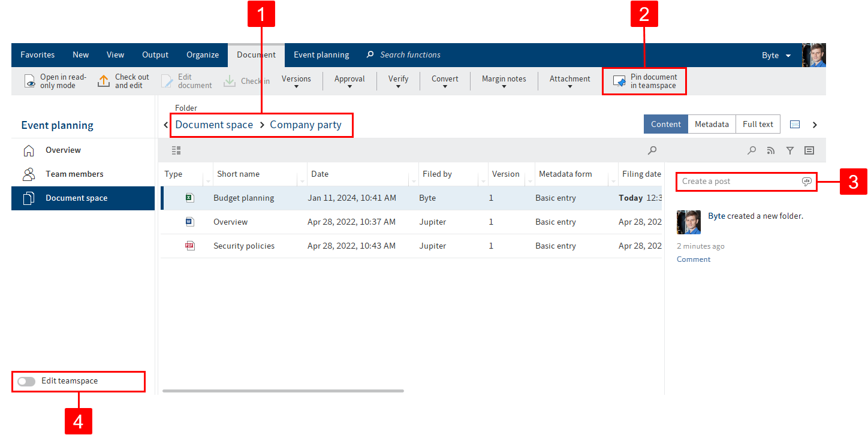Viewport: 868px width, 435px height.
Task: Click the Overview home icon
Action: 29,150
